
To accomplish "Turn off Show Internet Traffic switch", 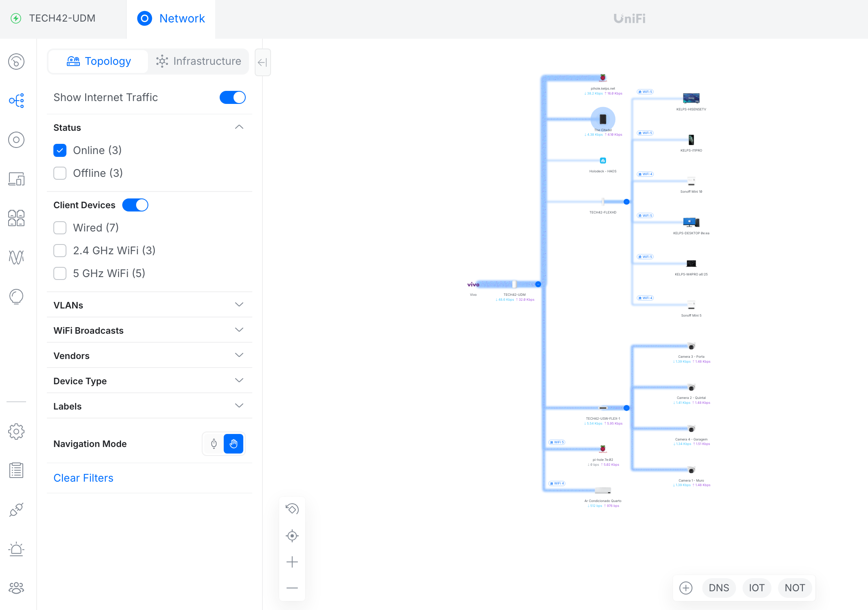I will (232, 97).
